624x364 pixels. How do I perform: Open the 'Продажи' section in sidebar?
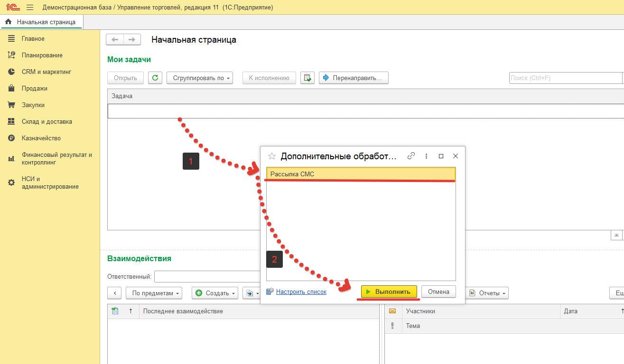tap(34, 89)
